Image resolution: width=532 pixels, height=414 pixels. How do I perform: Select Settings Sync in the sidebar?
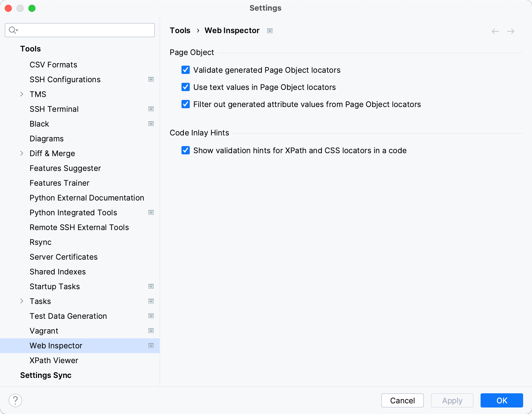46,375
